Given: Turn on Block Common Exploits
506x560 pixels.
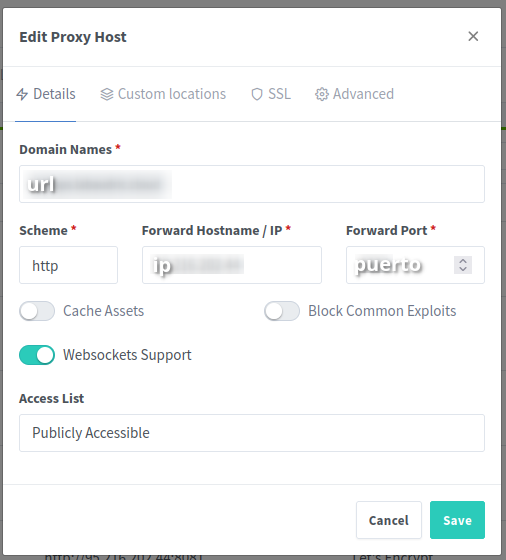Looking at the screenshot, I should 282,311.
